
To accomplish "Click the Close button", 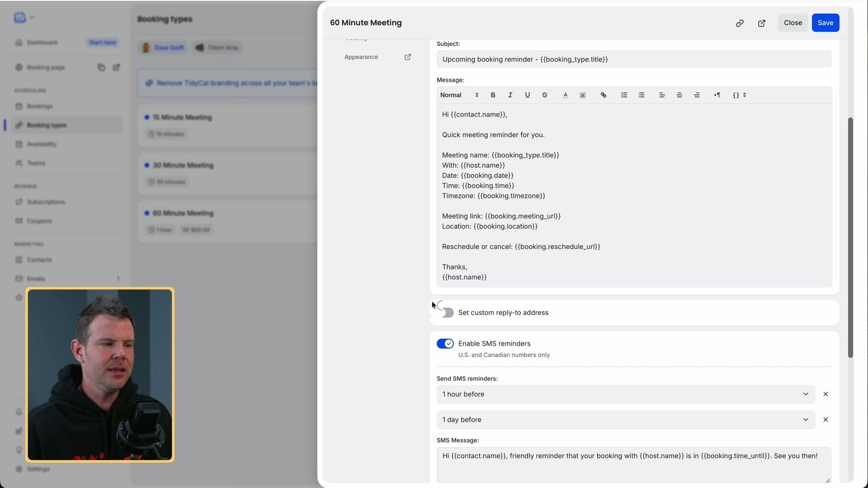I will 793,23.
